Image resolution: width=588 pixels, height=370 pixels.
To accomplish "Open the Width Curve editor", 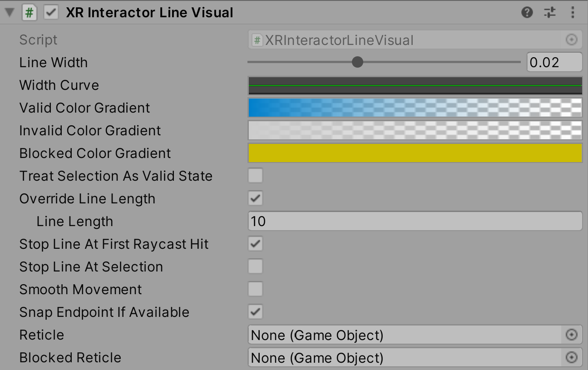I will tap(415, 85).
